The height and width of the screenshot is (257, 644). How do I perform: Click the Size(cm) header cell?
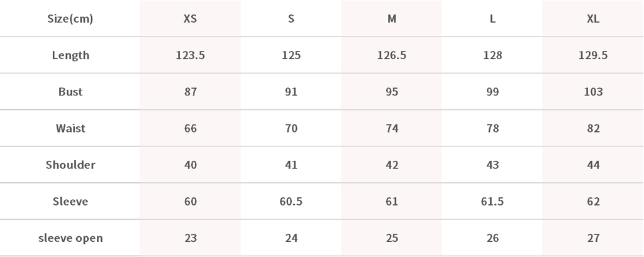tap(70, 19)
